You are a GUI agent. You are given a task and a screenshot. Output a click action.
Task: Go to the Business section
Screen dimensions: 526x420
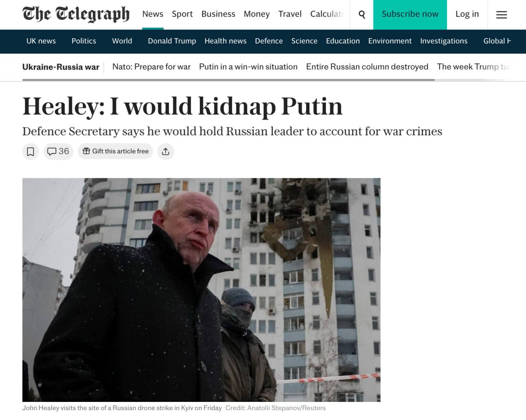click(218, 14)
